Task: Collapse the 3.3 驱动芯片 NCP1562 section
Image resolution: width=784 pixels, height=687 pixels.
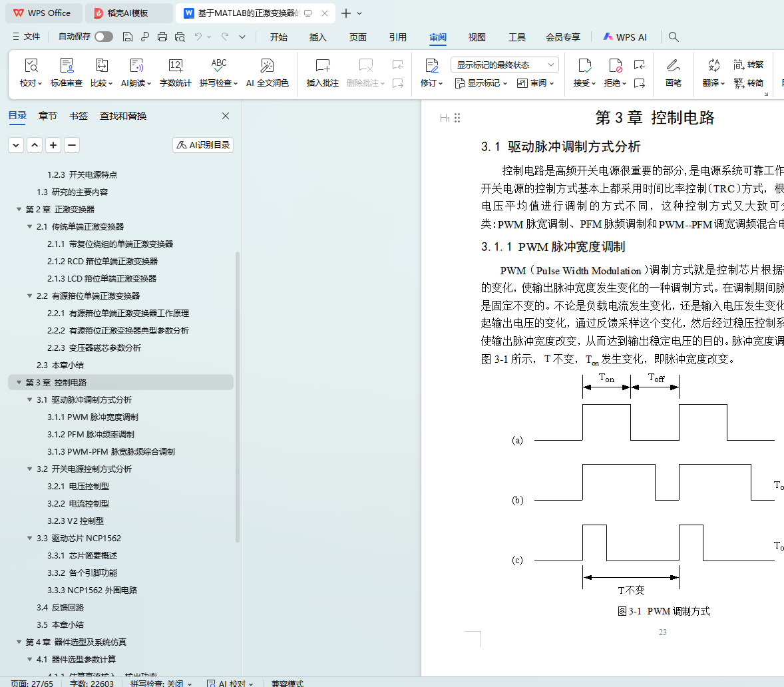Action: (30, 539)
